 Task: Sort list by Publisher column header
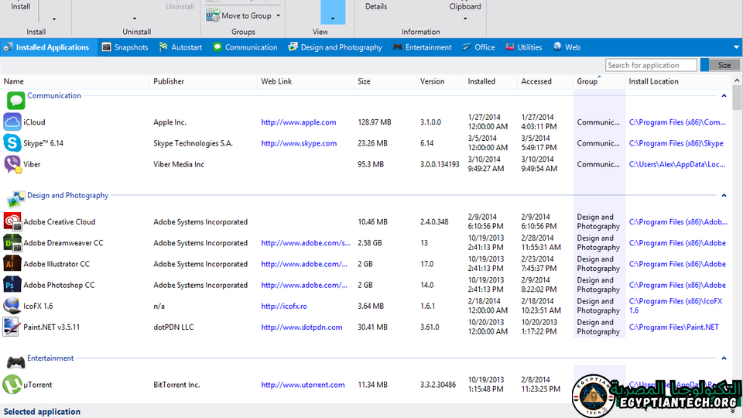[x=169, y=81]
